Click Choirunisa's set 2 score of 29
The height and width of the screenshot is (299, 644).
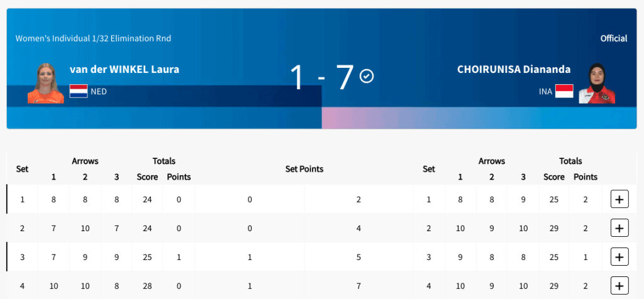tap(554, 228)
